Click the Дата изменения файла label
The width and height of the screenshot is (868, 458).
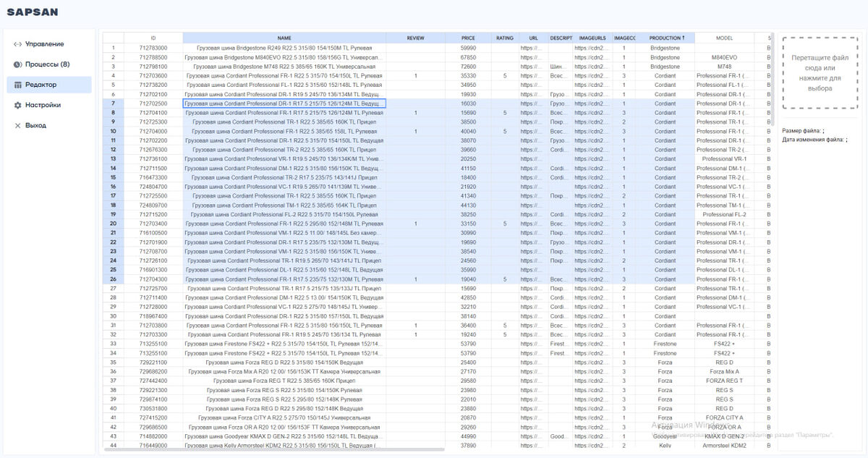pos(813,140)
